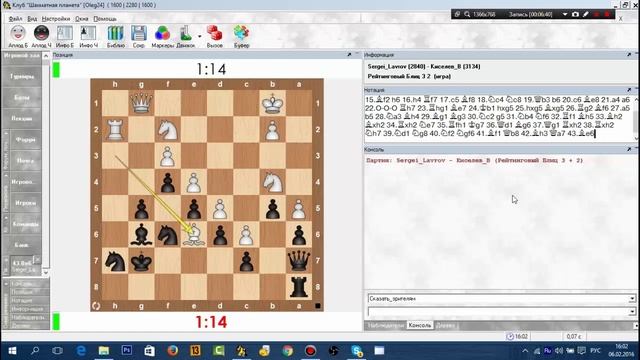Click the 'Игроки' sidebar button
640x360 pixels.
tap(25, 203)
